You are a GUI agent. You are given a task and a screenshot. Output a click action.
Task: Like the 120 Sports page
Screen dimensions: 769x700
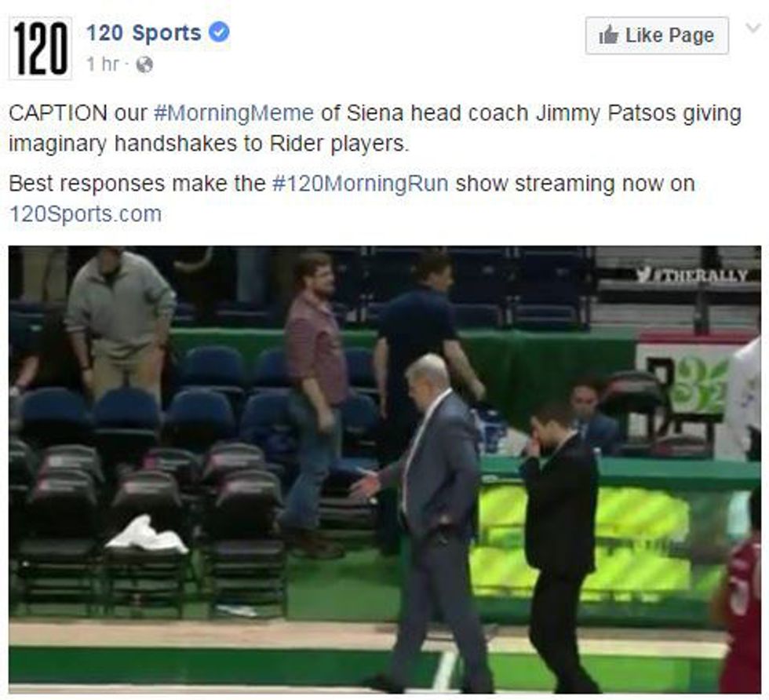[x=657, y=35]
